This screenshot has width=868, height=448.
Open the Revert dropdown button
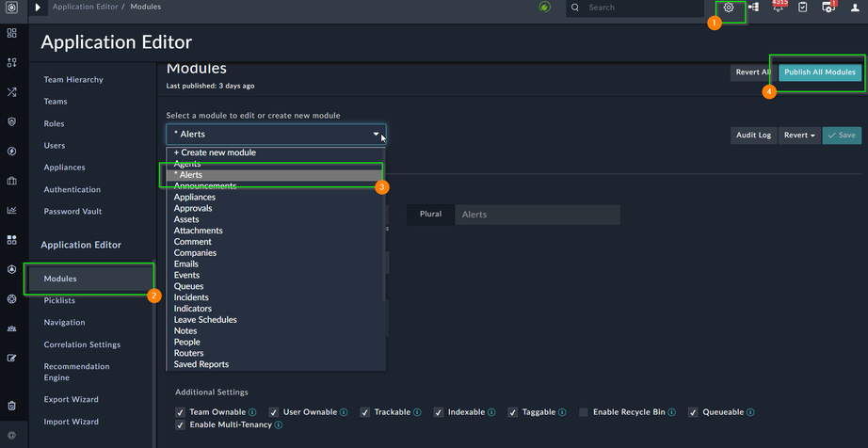tap(798, 135)
